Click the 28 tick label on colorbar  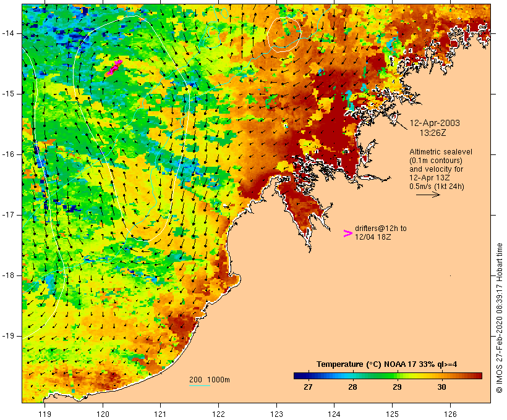352,387
